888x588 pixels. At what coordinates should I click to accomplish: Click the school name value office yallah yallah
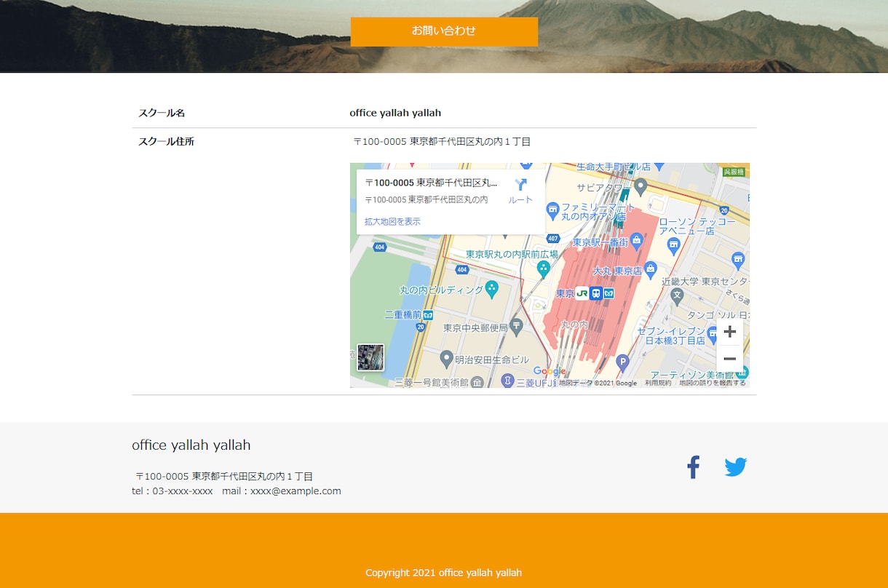(x=395, y=113)
